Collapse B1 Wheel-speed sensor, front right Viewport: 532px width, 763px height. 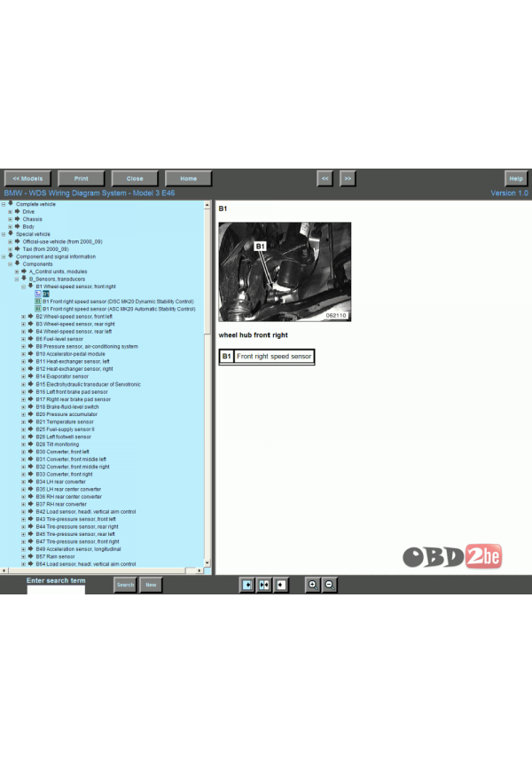coord(23,287)
